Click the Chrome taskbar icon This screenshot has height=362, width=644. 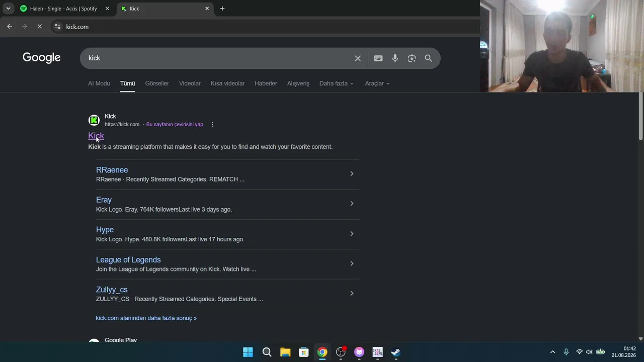click(322, 352)
